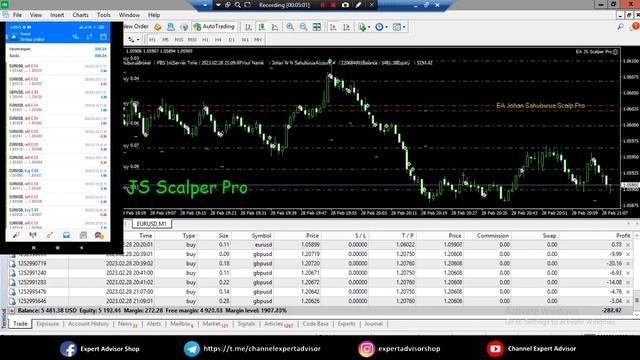Close the gbpusd order with profit -20.16
Screen dimensions: 640x360
click(628, 264)
